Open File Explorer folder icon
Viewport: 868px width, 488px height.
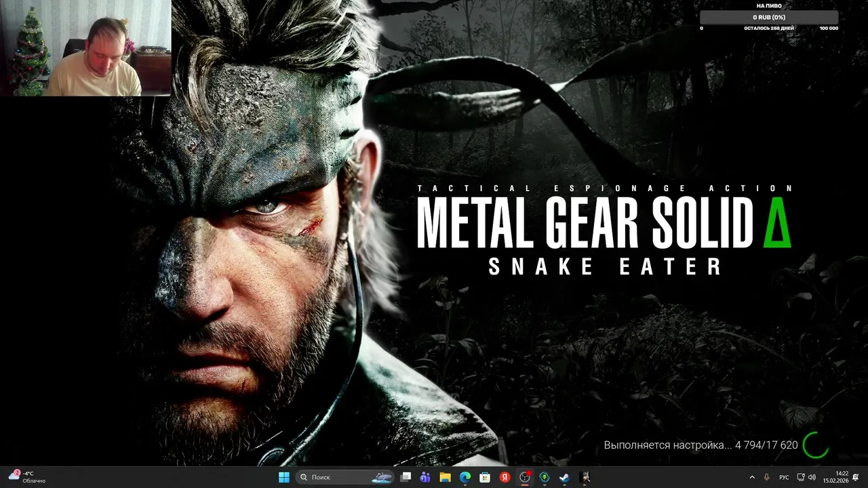point(446,477)
